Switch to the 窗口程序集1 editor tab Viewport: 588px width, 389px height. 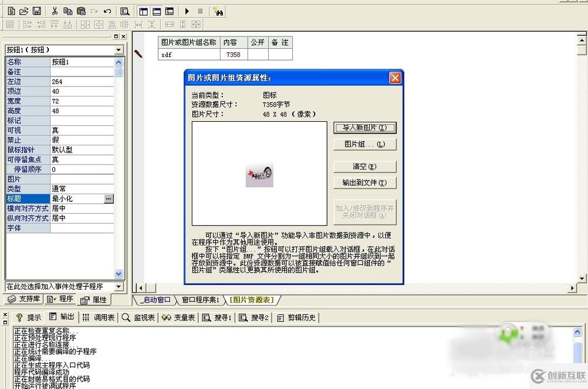[x=201, y=300]
